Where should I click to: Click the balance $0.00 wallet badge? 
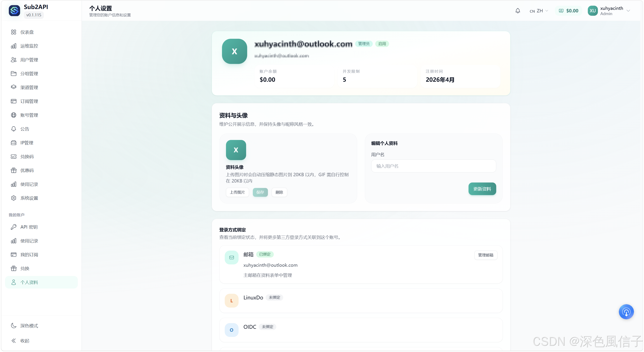(x=569, y=11)
